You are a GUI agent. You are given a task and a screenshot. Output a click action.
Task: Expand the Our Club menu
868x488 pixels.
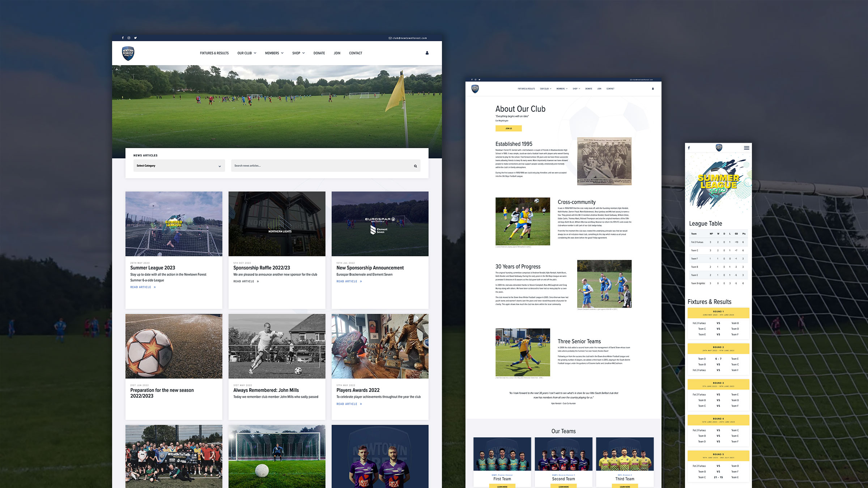247,53
